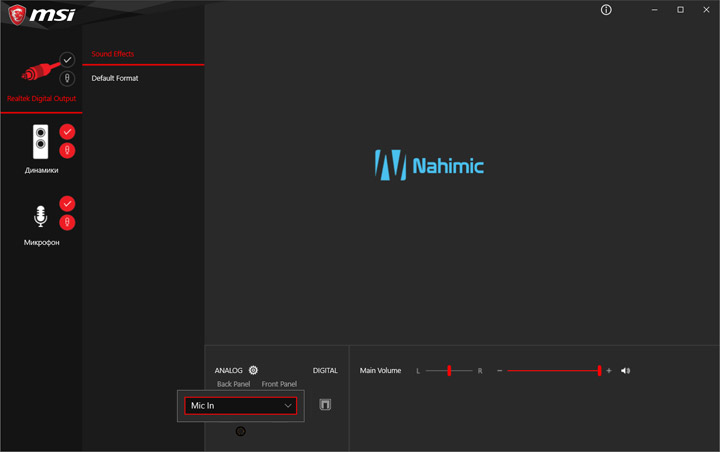Click the DIGITAL label
Image resolution: width=720 pixels, height=452 pixels.
(325, 370)
